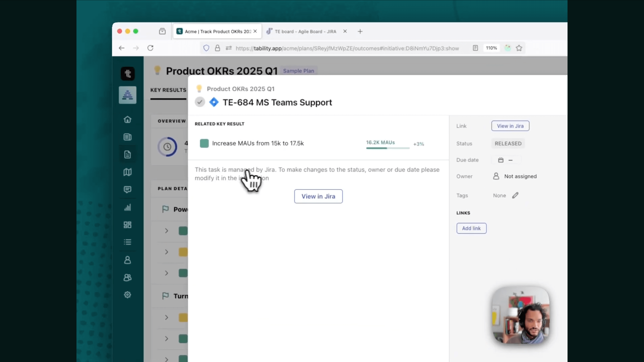Open the Tability logo in the sidebar
This screenshot has width=644, height=362.
[128, 73]
